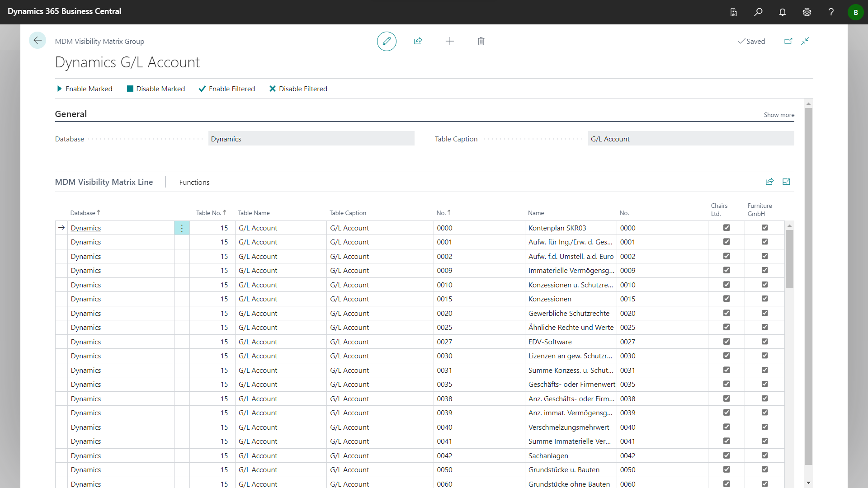This screenshot has width=868, height=488.
Task: Click Enable Marked action
Action: (x=85, y=89)
